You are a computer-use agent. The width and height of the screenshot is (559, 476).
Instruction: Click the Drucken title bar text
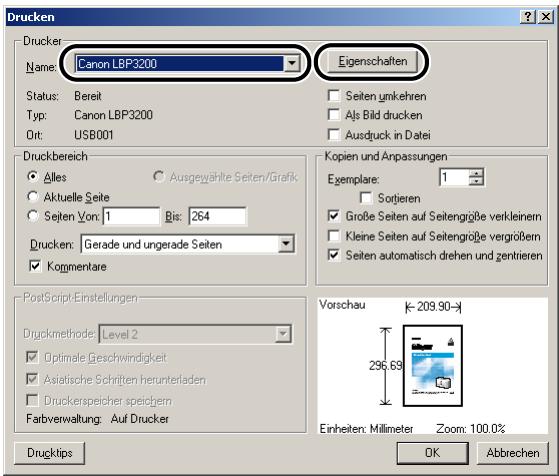(x=31, y=17)
